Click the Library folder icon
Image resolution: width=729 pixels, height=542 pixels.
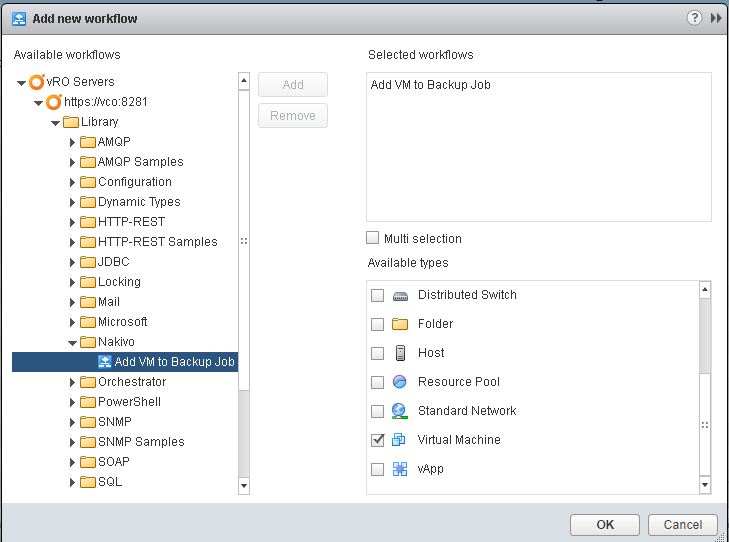[x=71, y=122]
